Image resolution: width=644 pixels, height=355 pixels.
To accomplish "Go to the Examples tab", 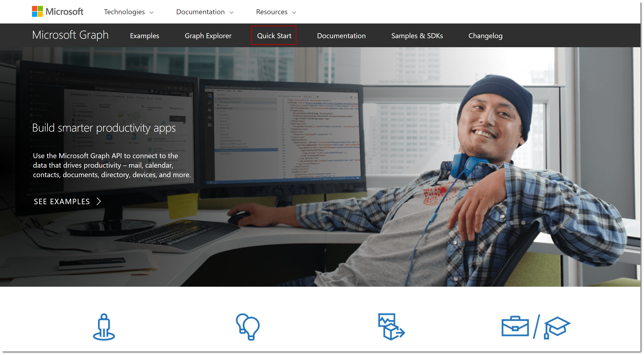I will [145, 36].
